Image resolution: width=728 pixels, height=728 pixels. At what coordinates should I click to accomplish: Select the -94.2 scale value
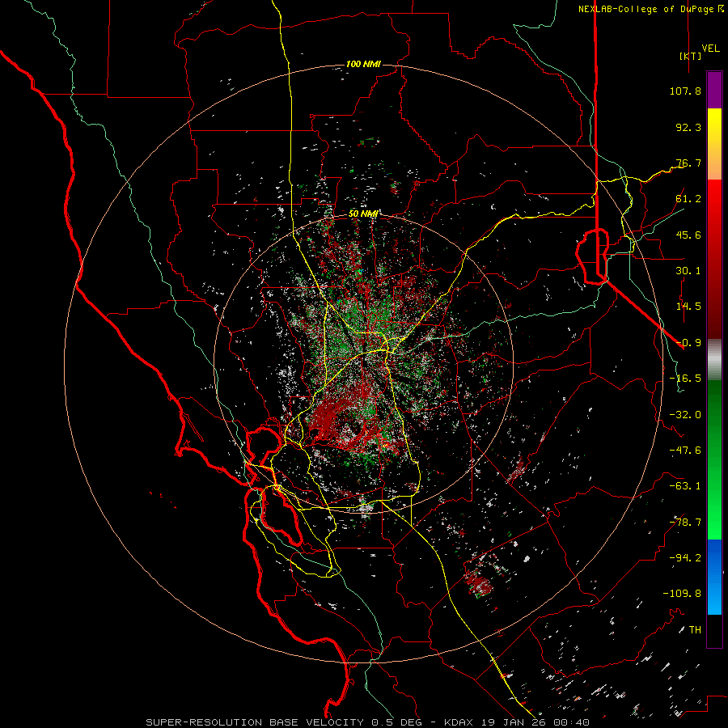(x=685, y=558)
